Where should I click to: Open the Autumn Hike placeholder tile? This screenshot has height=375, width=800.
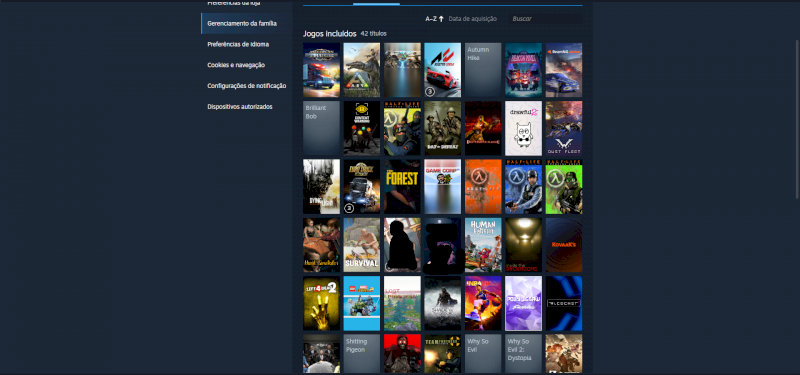(483, 70)
